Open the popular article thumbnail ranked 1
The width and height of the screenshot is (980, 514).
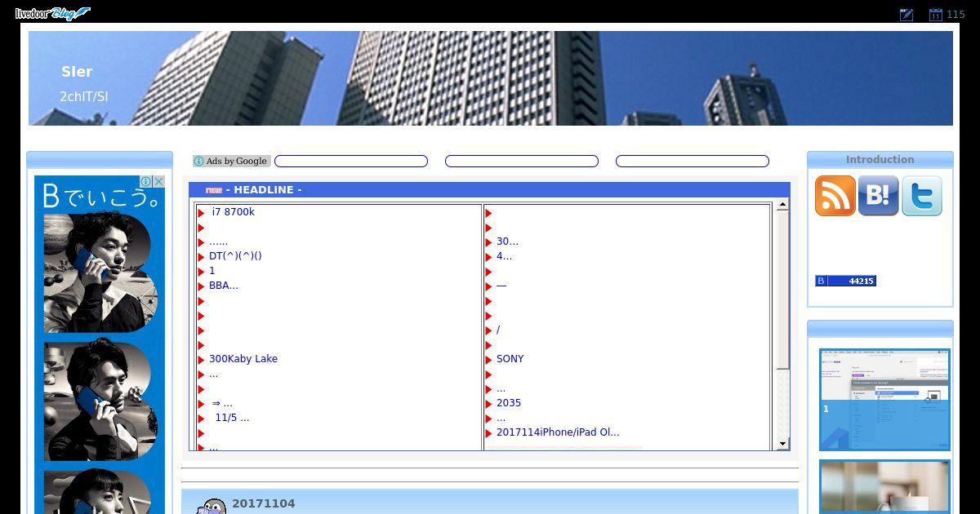click(884, 400)
